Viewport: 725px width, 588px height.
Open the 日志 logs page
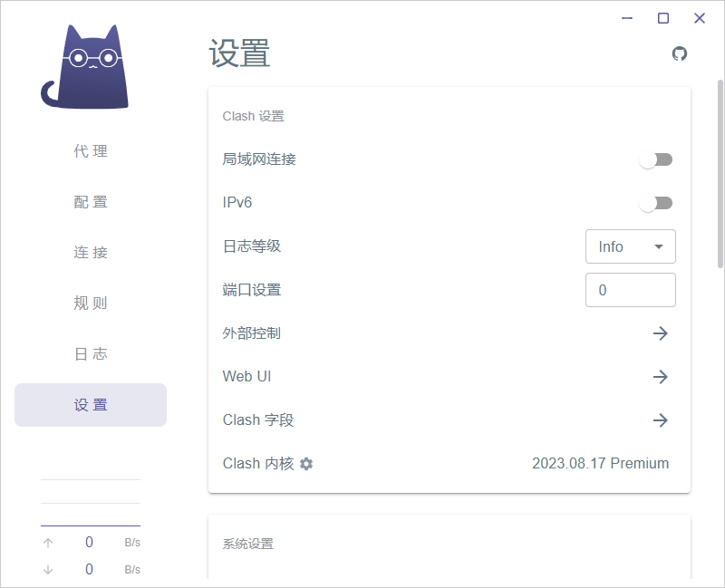[x=91, y=354]
